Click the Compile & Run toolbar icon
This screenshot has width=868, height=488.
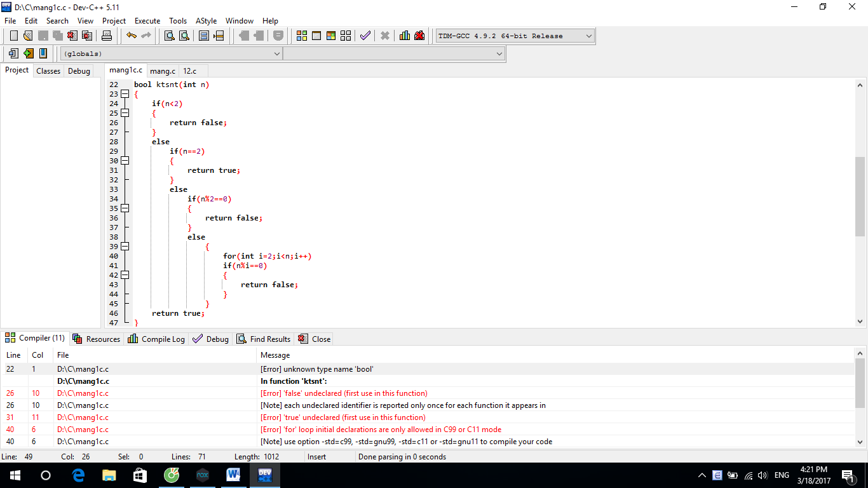coord(331,36)
